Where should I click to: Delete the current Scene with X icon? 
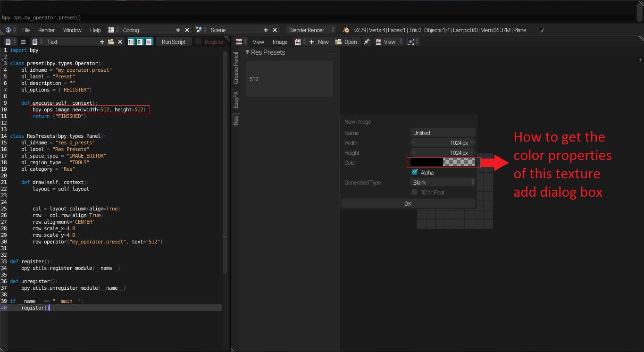(x=275, y=30)
